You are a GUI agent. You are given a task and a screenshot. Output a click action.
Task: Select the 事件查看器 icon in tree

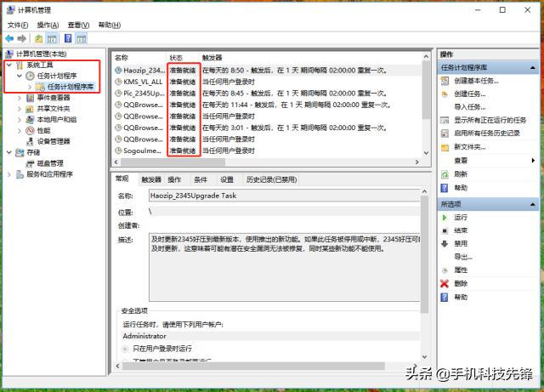(31, 98)
